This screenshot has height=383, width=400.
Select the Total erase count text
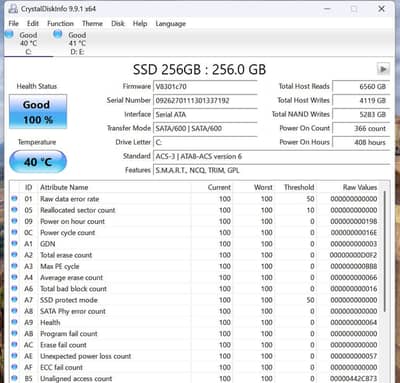pos(66,255)
